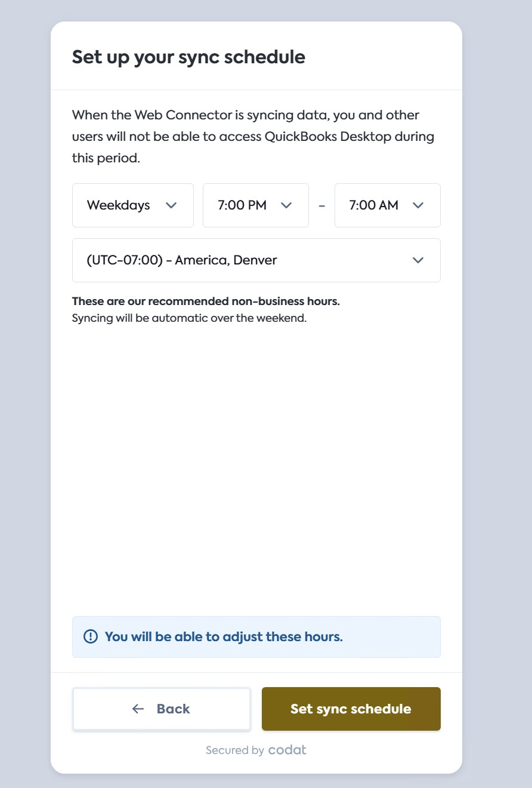Click the chevron in the timezone selector
Image resolution: width=532 pixels, height=788 pixels.
pos(418,260)
